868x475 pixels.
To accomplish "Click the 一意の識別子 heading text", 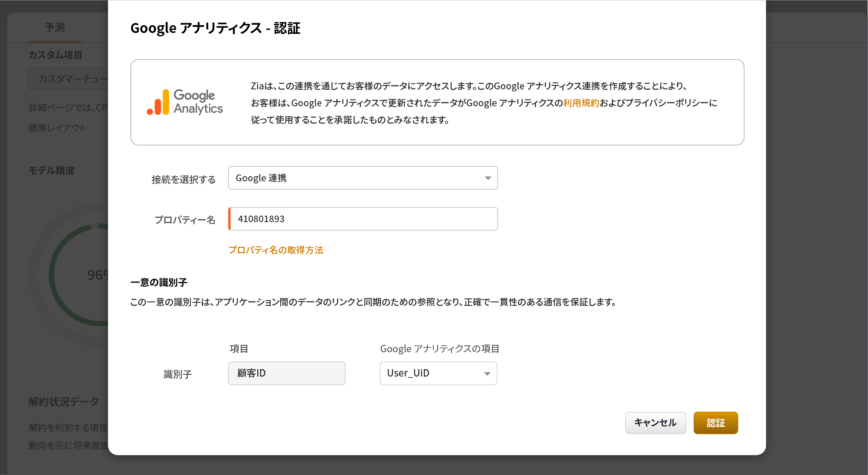I will click(159, 283).
